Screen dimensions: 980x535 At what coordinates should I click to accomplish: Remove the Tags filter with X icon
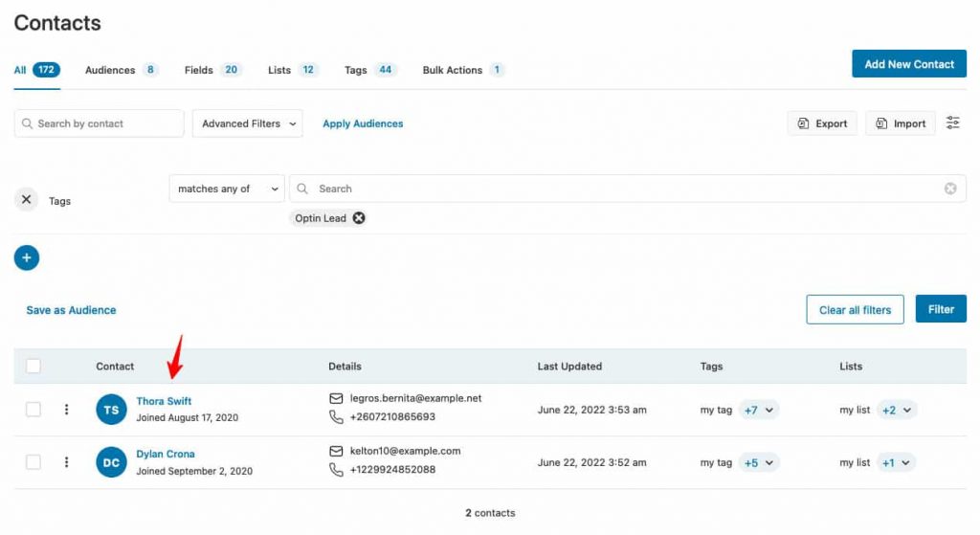pyautogui.click(x=27, y=200)
